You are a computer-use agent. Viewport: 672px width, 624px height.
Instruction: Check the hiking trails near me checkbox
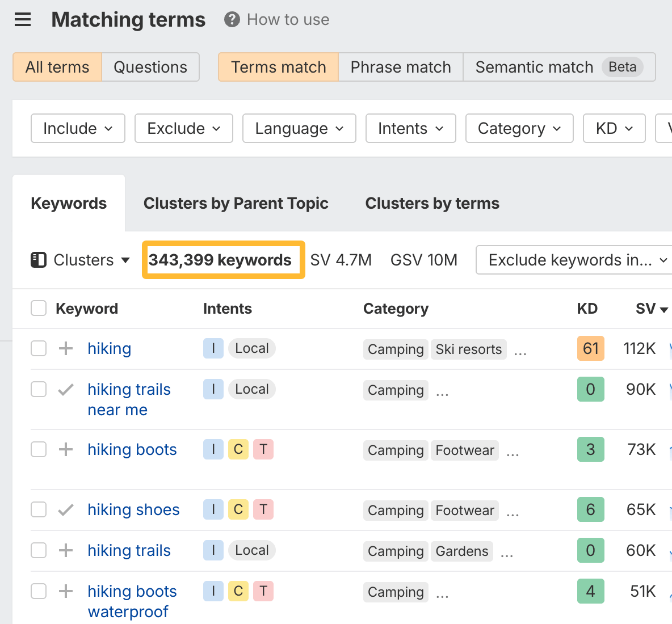click(x=39, y=389)
